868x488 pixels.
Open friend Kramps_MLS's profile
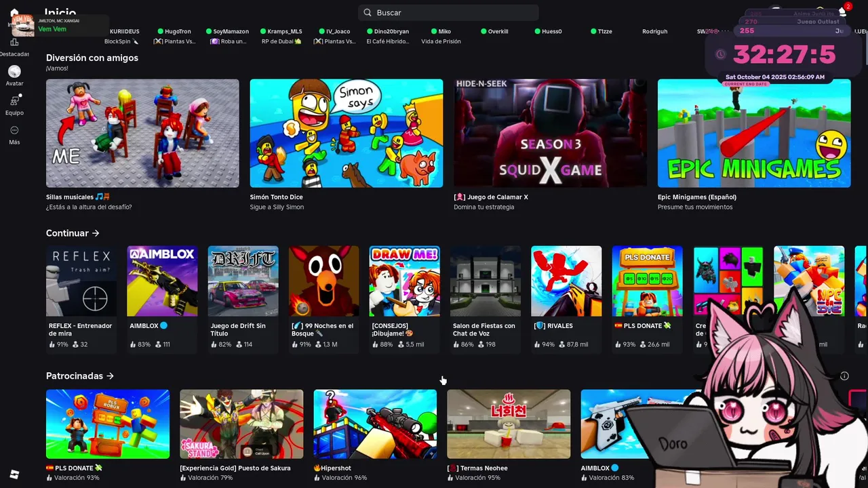tap(281, 31)
